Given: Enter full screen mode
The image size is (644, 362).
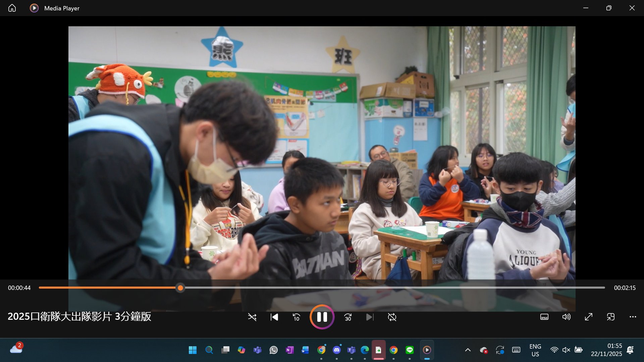Looking at the screenshot, I should pyautogui.click(x=588, y=317).
